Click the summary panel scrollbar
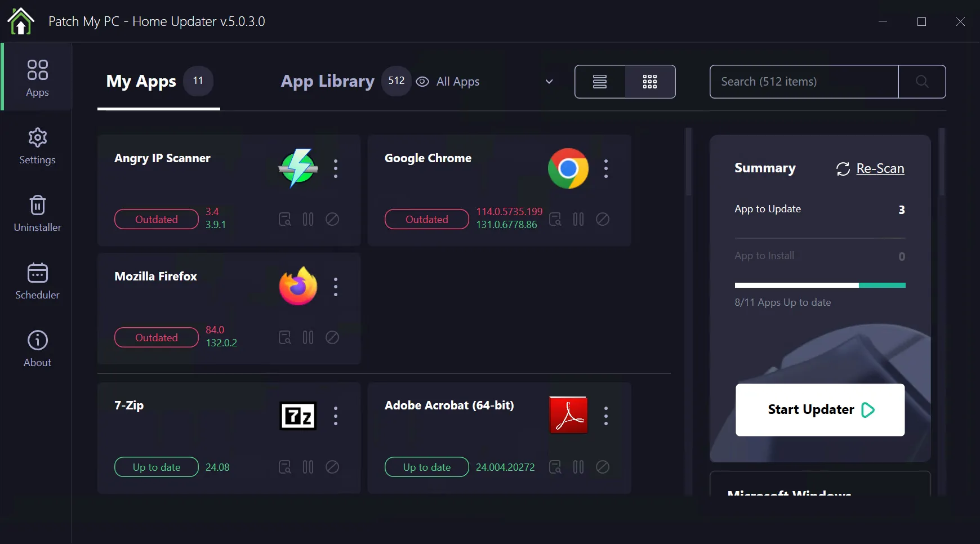 [942, 162]
